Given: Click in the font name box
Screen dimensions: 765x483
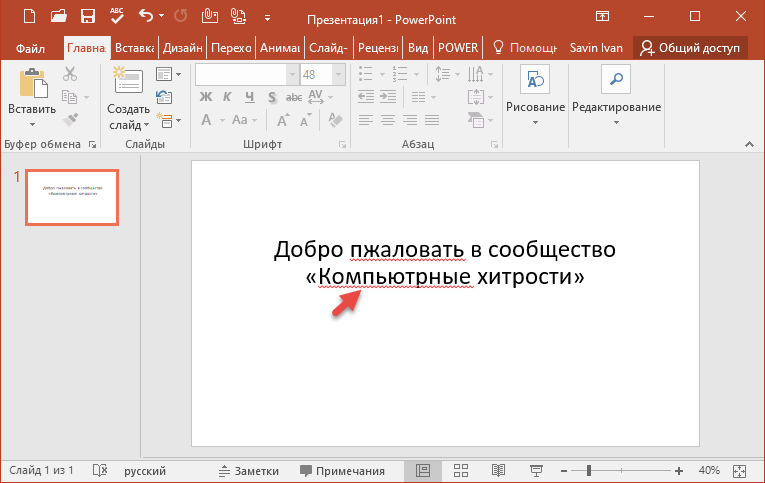Looking at the screenshot, I should coord(241,75).
